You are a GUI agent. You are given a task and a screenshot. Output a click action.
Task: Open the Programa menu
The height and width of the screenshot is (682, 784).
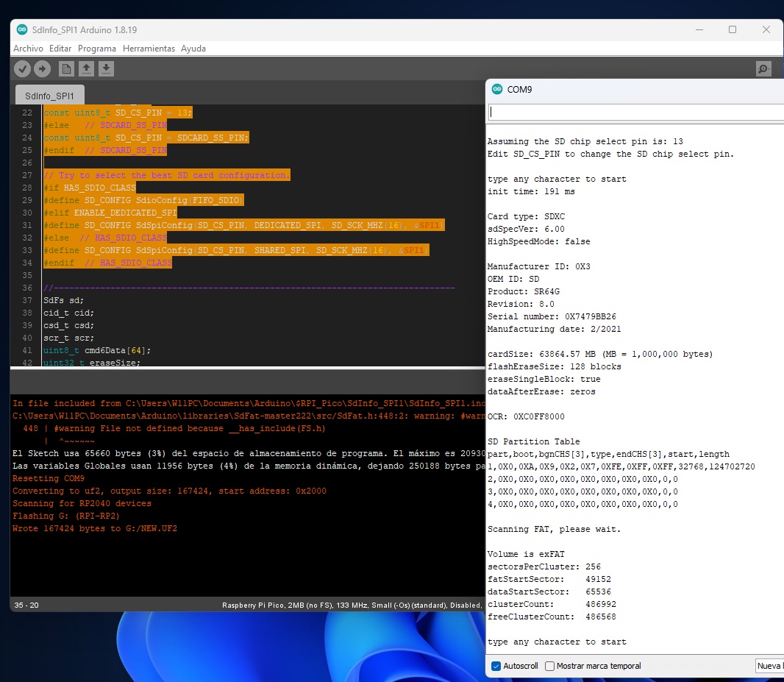[x=97, y=49]
